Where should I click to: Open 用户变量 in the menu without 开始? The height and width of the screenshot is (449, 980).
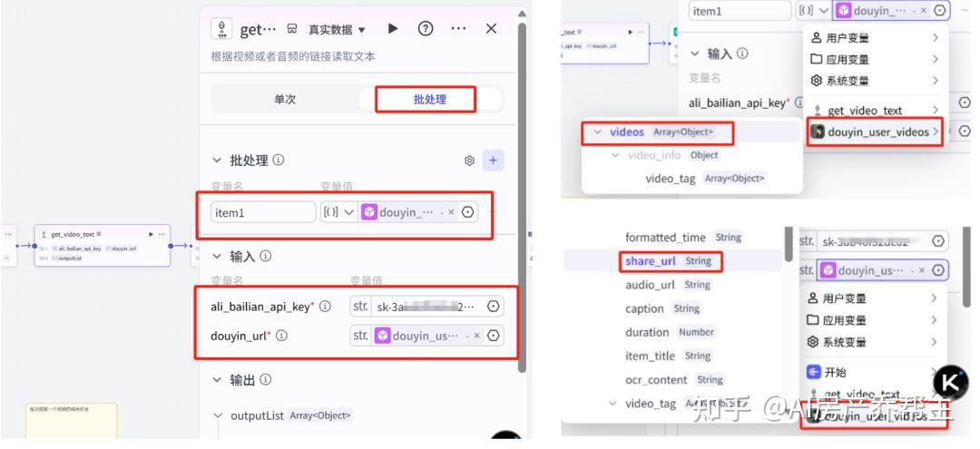coord(875,38)
